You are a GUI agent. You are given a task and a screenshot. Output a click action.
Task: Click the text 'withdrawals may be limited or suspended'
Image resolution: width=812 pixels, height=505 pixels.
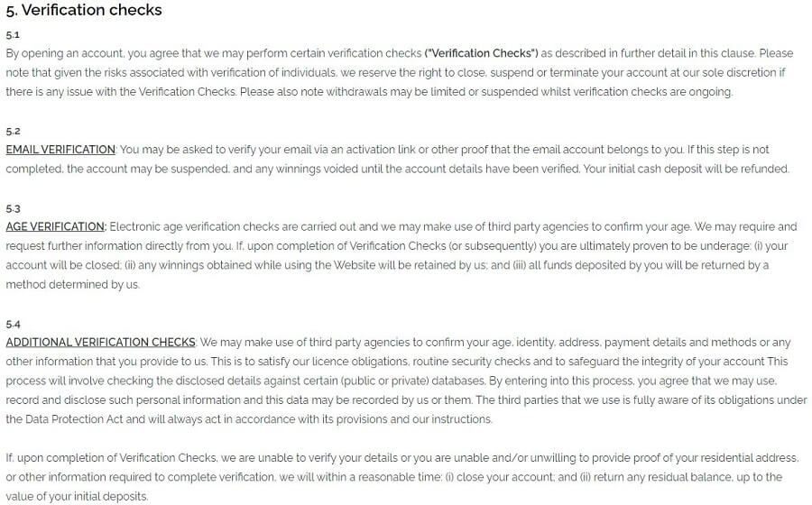(x=432, y=92)
